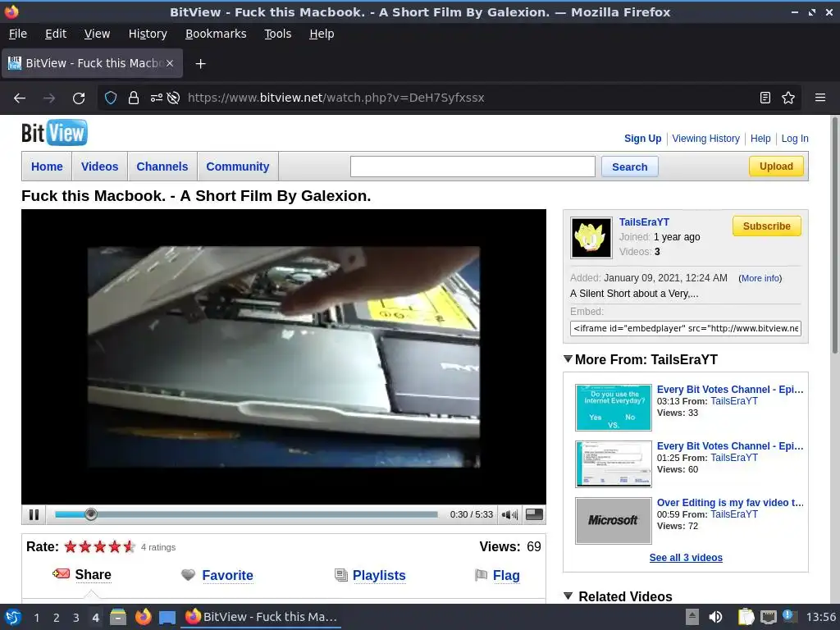
Task: Click the embed iframe code field
Action: click(686, 328)
